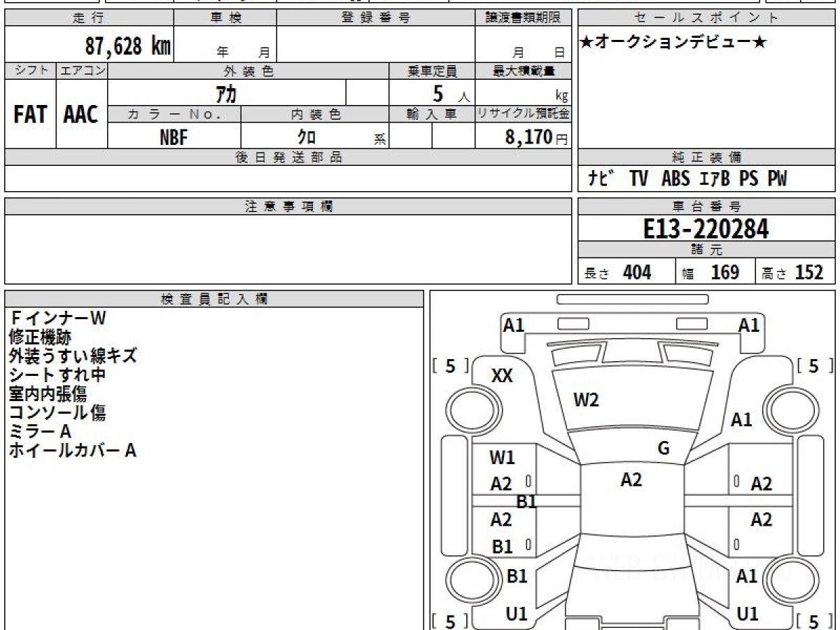Click the エアコン header cell
This screenshot has height=630, width=840.
coord(82,71)
